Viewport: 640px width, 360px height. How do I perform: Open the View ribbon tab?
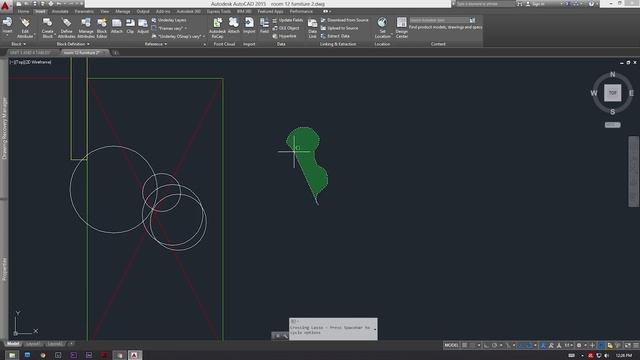coord(104,11)
